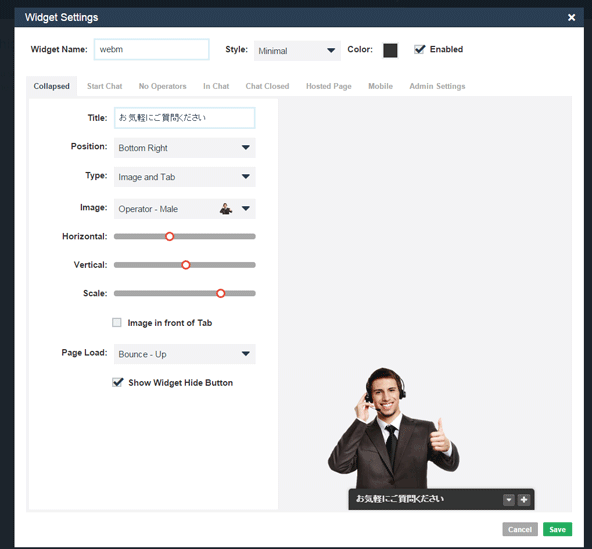Click the plus icon on chat widget preview
The image size is (592, 549).
[524, 500]
